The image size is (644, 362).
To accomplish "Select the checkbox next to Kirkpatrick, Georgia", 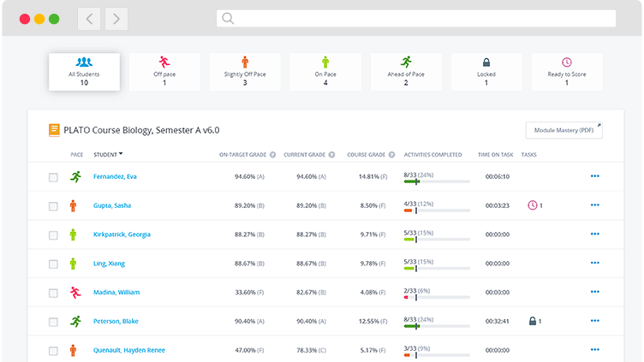I will pos(53,234).
